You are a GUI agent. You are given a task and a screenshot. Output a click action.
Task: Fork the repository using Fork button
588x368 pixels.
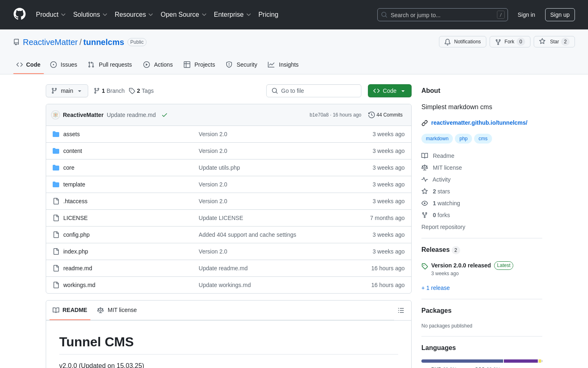(x=510, y=42)
